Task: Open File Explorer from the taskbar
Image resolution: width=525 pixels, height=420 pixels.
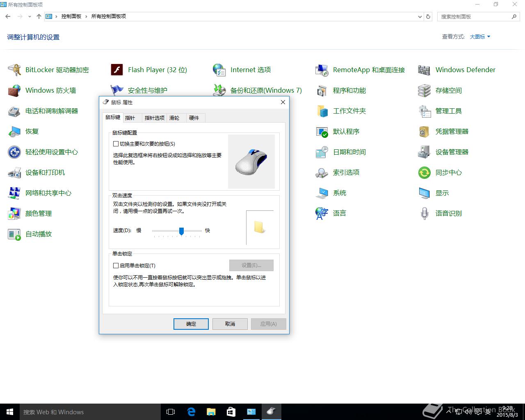Action: (211, 412)
